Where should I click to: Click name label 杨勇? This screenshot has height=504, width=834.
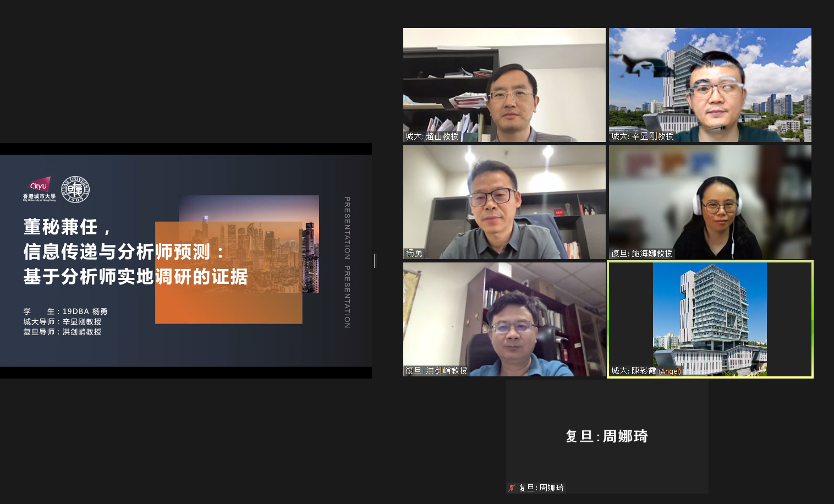coord(414,254)
